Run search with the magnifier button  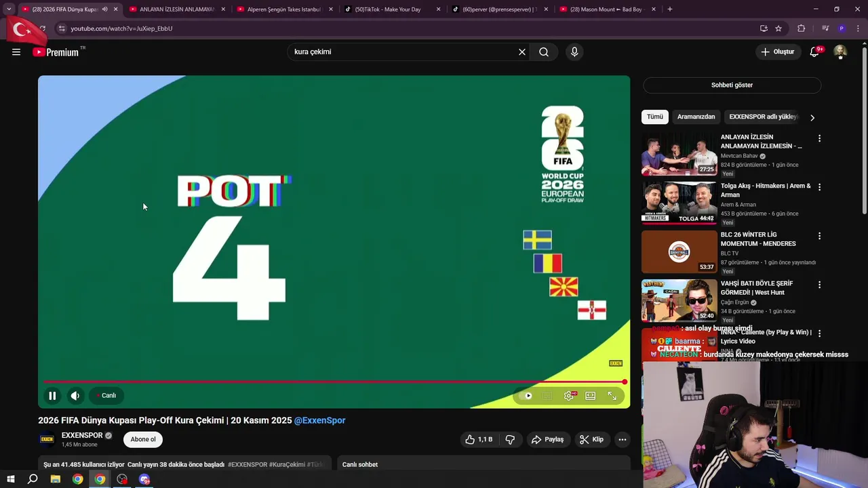[x=544, y=52]
